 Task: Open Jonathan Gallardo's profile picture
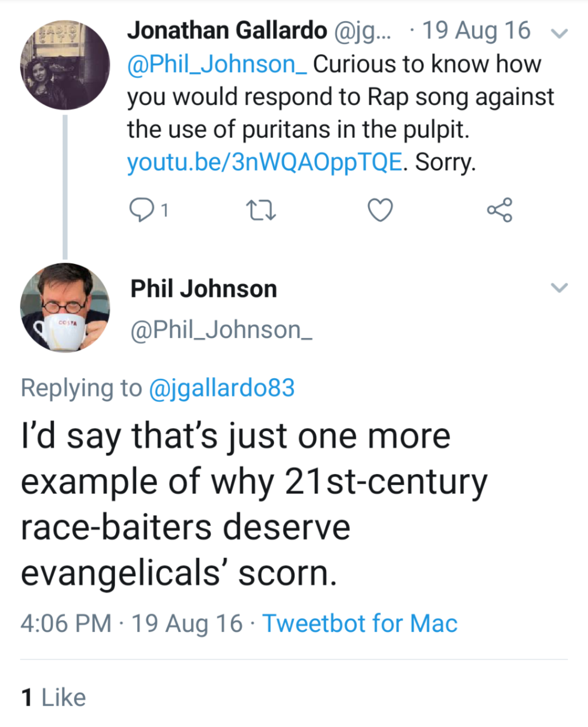click(65, 65)
